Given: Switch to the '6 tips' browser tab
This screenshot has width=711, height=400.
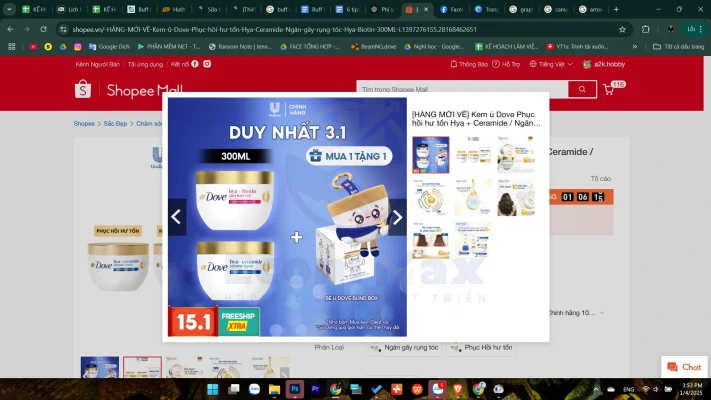Looking at the screenshot, I should [x=347, y=9].
